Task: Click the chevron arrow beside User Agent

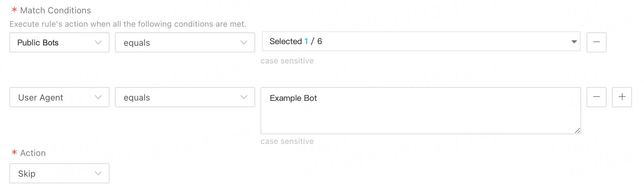Action: pos(98,97)
